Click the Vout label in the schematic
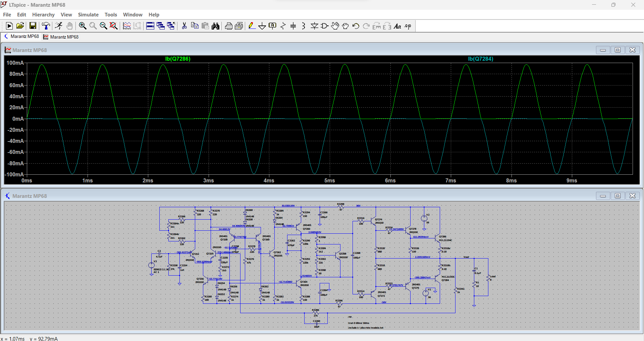The width and height of the screenshot is (644, 341). (x=466, y=257)
